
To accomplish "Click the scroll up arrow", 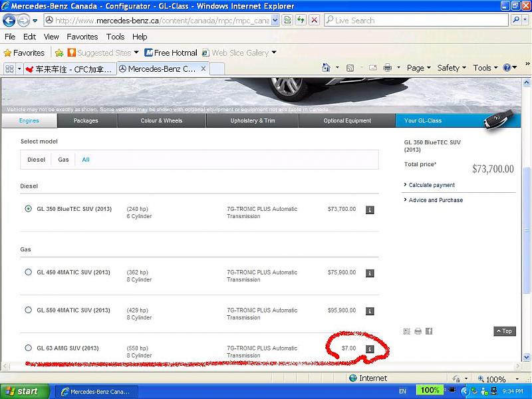I will click(527, 82).
